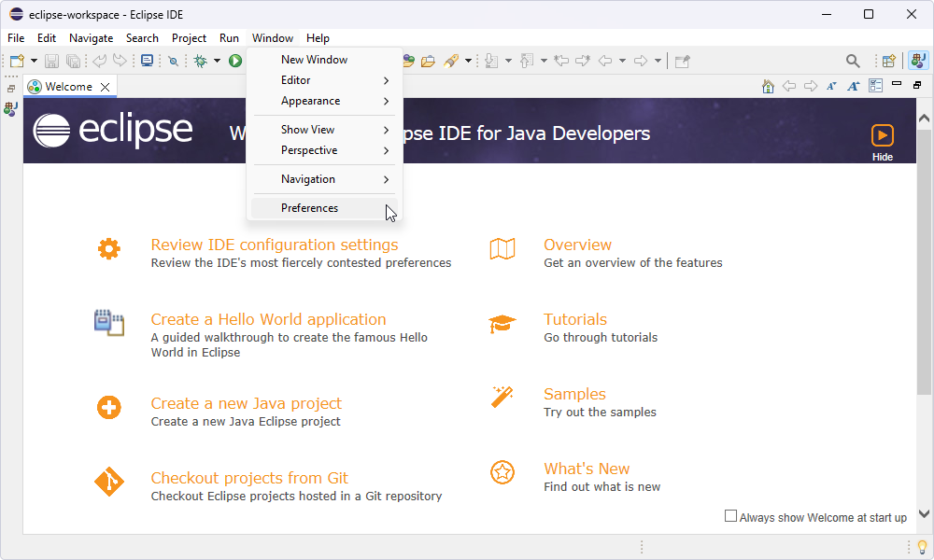Open the Back history dropdown arrow
The image size is (934, 560).
pos(622,61)
